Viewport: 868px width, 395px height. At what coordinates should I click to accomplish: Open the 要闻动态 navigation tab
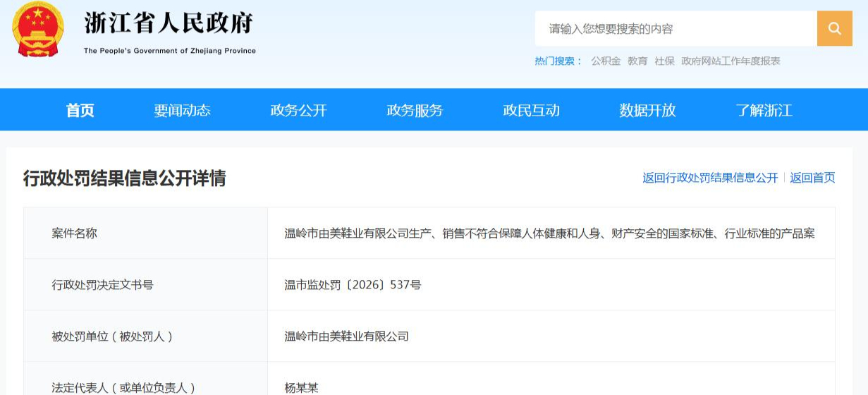[183, 110]
